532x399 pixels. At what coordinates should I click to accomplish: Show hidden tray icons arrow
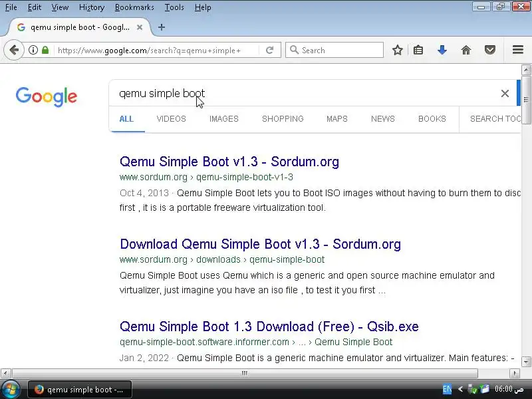coord(460,389)
